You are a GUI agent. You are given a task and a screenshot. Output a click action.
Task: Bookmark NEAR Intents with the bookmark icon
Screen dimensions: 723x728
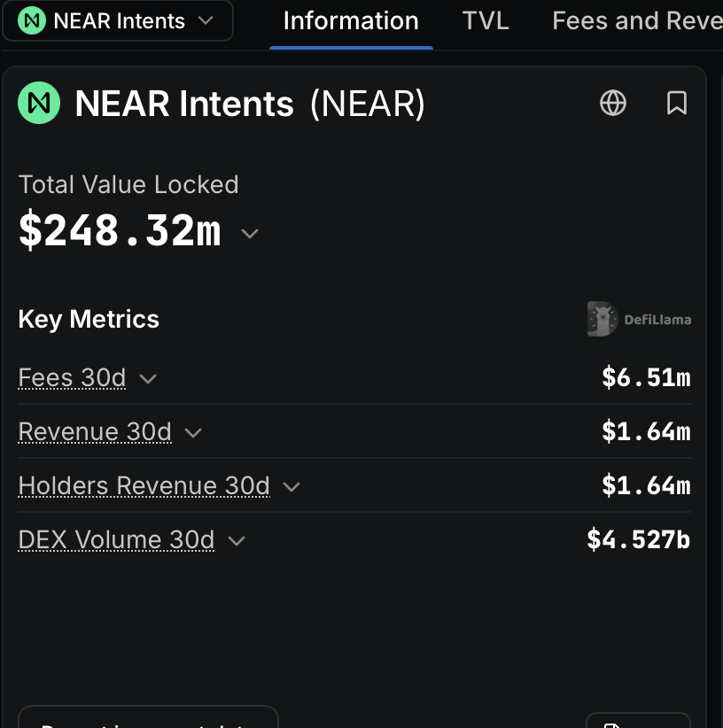point(677,103)
